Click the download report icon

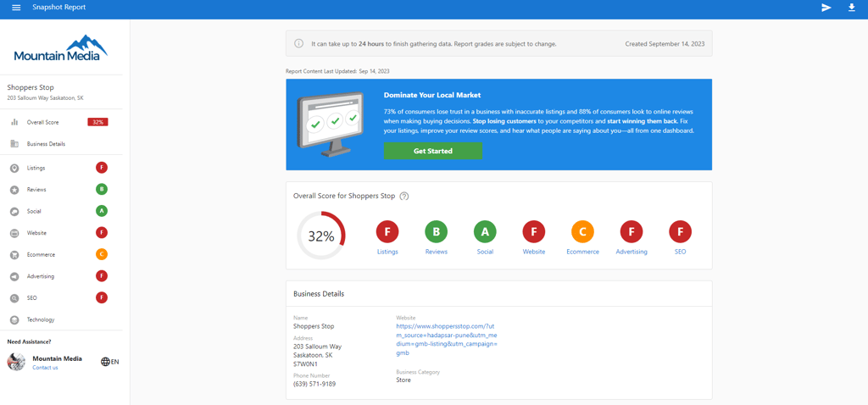pos(851,8)
